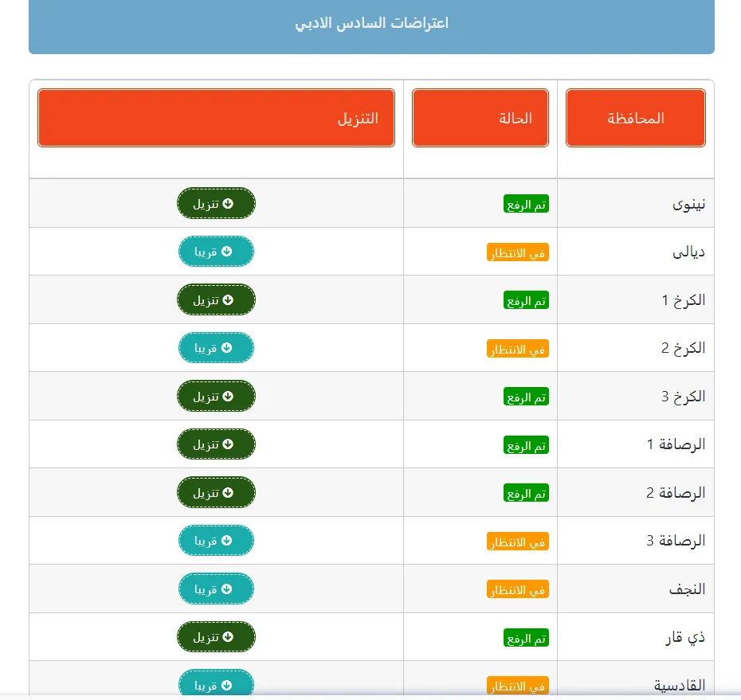Click the تم الرفع badge for الكرخ 3
Viewport: 741px width, 700px height.
click(526, 397)
